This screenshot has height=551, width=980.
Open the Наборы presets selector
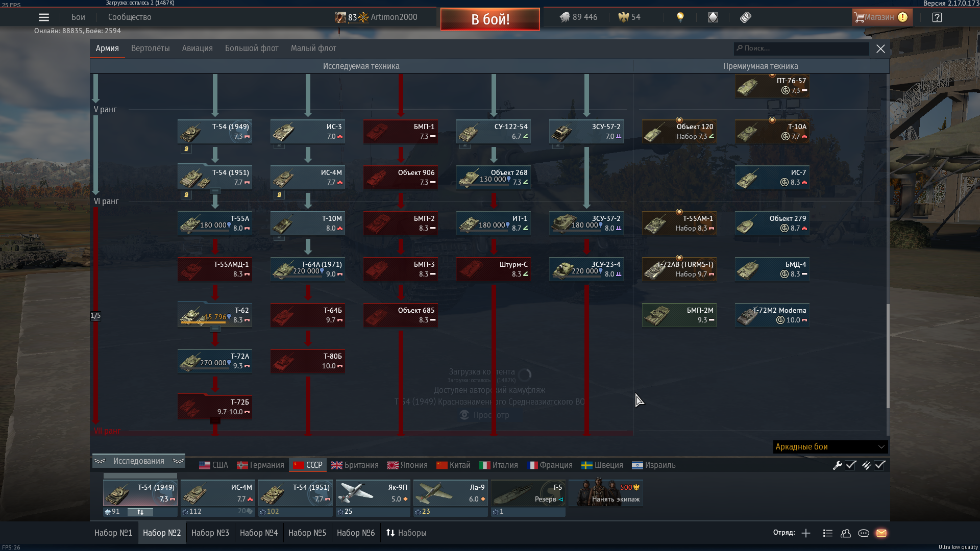[x=406, y=533]
